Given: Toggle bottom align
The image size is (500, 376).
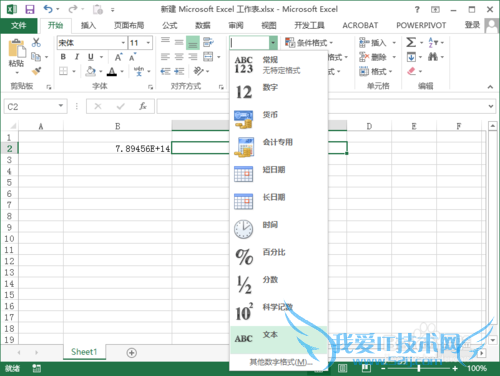Looking at the screenshot, I should (x=193, y=43).
